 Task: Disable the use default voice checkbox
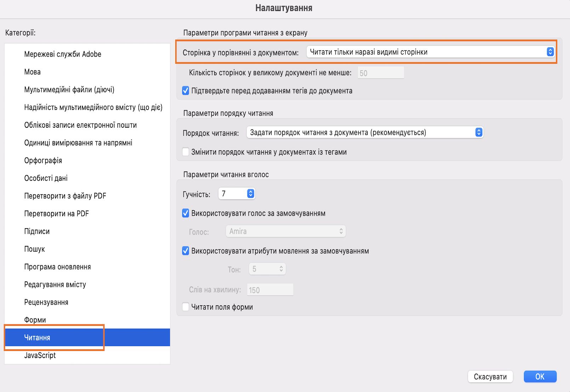click(x=186, y=213)
